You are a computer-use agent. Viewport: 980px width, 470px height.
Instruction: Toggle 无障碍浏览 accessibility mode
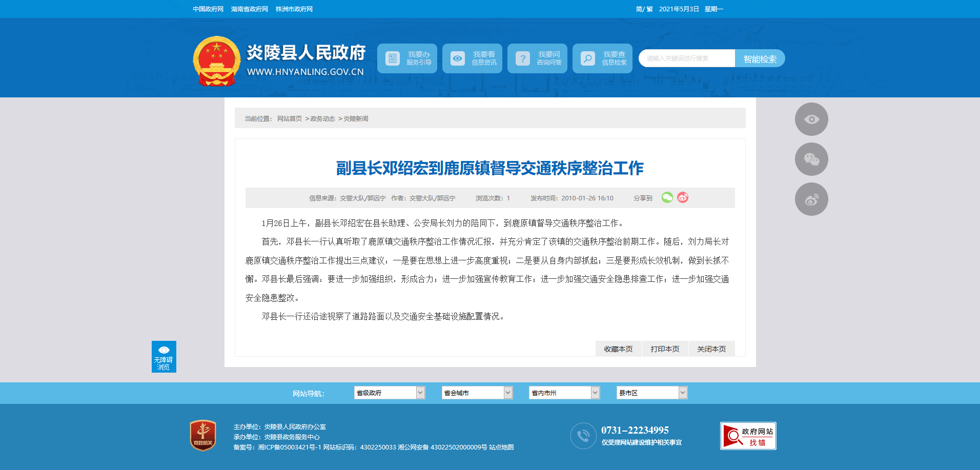click(x=164, y=357)
